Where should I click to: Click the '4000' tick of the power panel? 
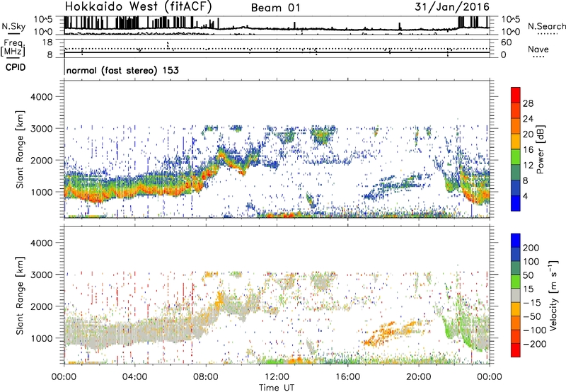pyautogui.click(x=41, y=97)
